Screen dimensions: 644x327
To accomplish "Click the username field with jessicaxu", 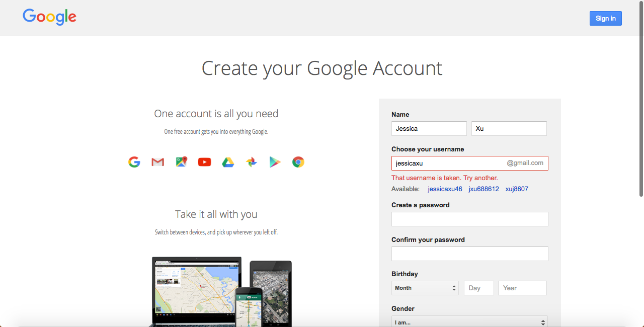I will coord(470,163).
